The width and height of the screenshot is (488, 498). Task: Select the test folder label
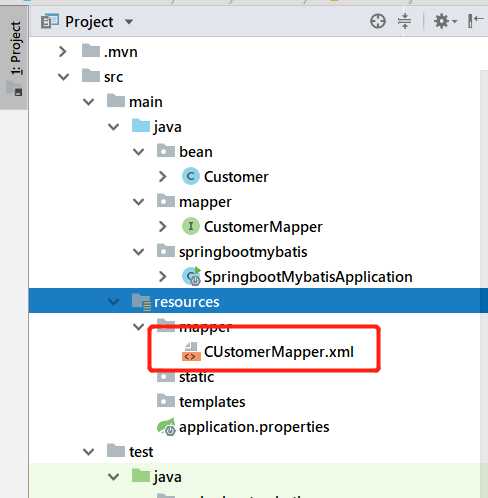point(141,452)
